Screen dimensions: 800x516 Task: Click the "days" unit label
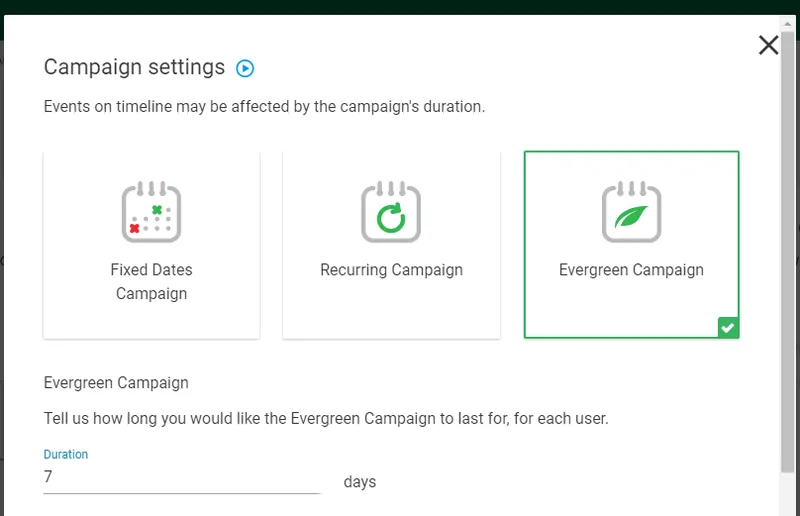click(x=360, y=482)
